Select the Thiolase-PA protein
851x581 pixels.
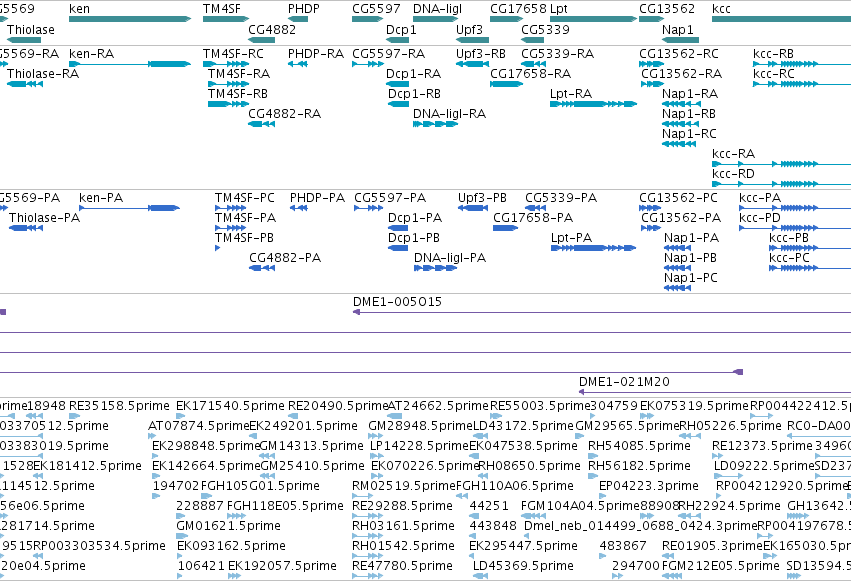pos(26,228)
